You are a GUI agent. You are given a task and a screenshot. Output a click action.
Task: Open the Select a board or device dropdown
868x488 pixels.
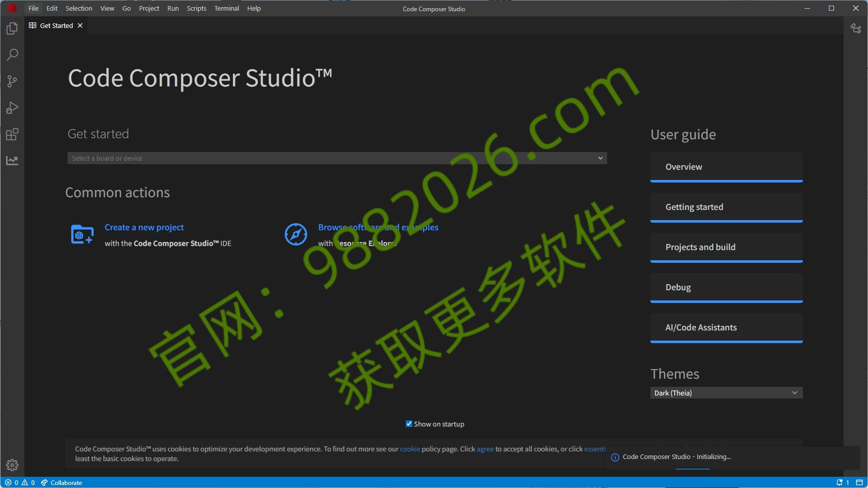(x=337, y=158)
